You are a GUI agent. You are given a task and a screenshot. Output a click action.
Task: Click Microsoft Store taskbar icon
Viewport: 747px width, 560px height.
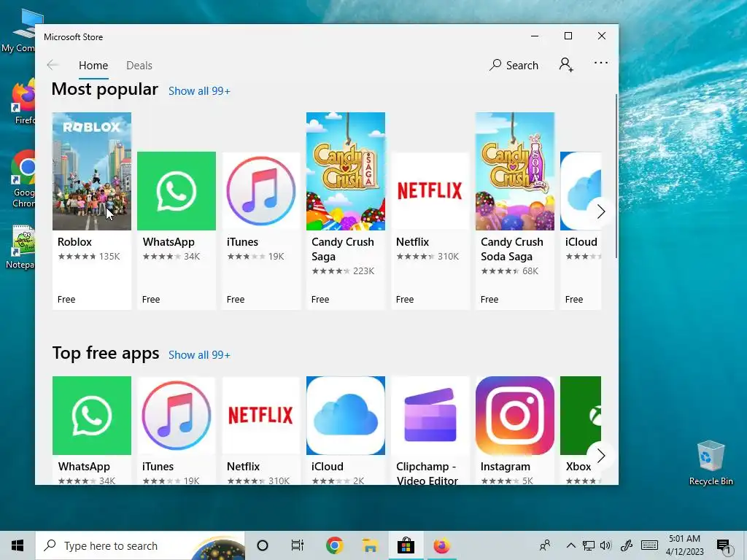(406, 545)
